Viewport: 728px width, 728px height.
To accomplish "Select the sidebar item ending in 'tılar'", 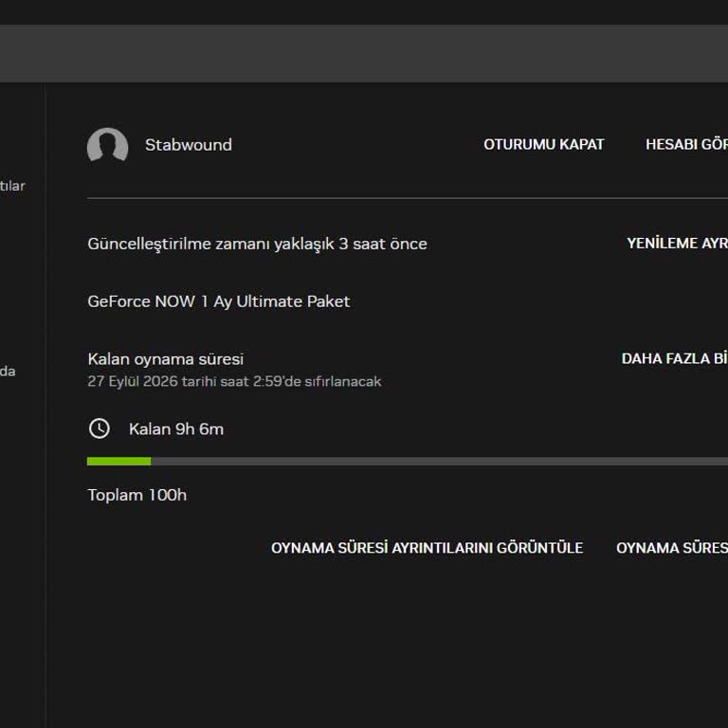I will [x=12, y=186].
